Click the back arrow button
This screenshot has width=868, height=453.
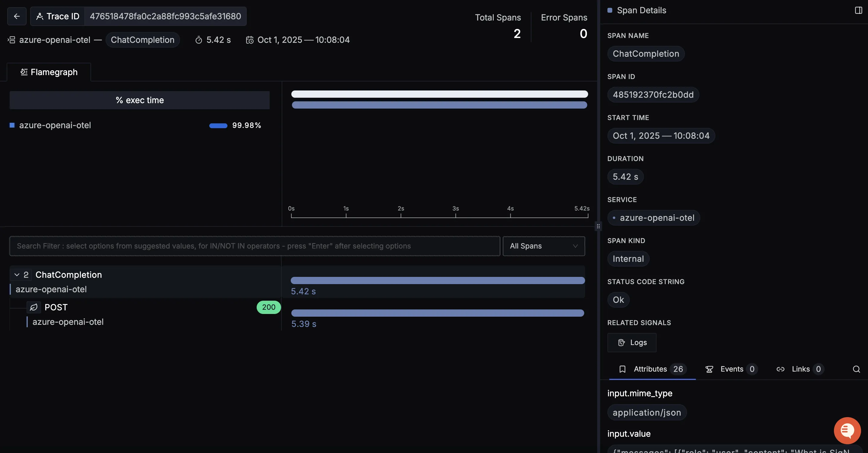[x=17, y=16]
